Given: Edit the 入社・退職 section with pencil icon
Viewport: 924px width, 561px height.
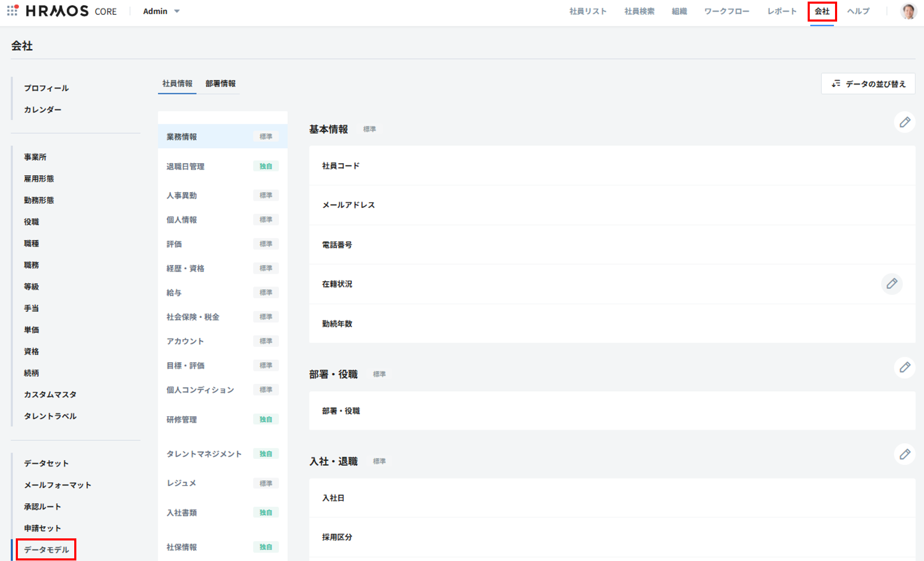Looking at the screenshot, I should click(x=905, y=454).
